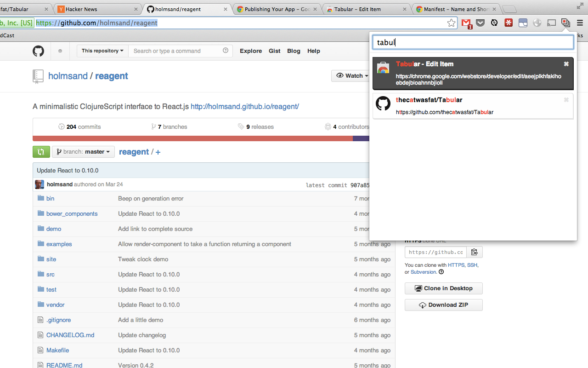This screenshot has height=368, width=588.
Task: View the 4 contributors link
Action: 347,126
